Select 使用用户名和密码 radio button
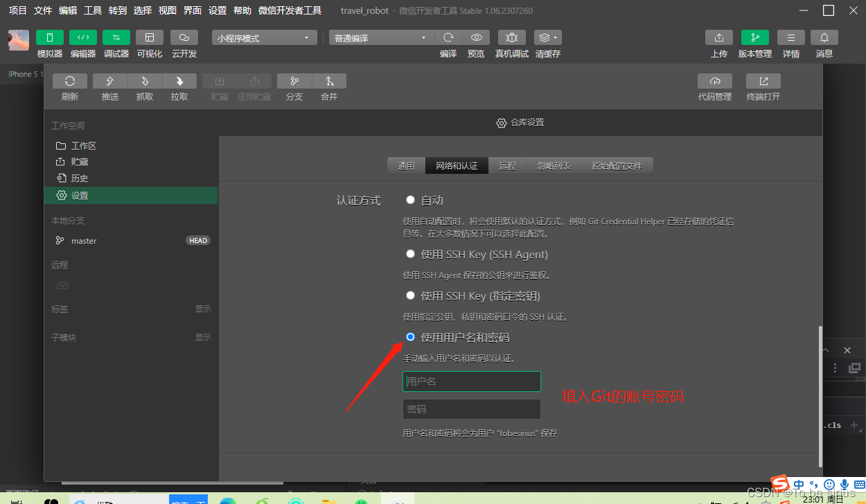This screenshot has height=504, width=866. 410,337
